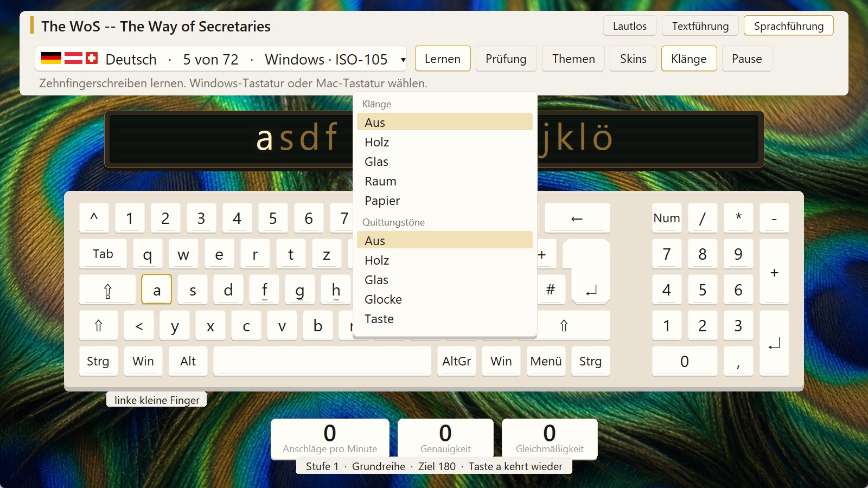
Task: Open the Themen dropdown
Action: click(x=573, y=59)
